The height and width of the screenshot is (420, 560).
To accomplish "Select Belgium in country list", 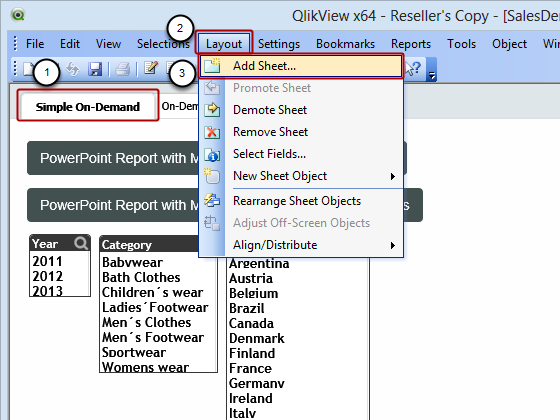I will [x=297, y=293].
